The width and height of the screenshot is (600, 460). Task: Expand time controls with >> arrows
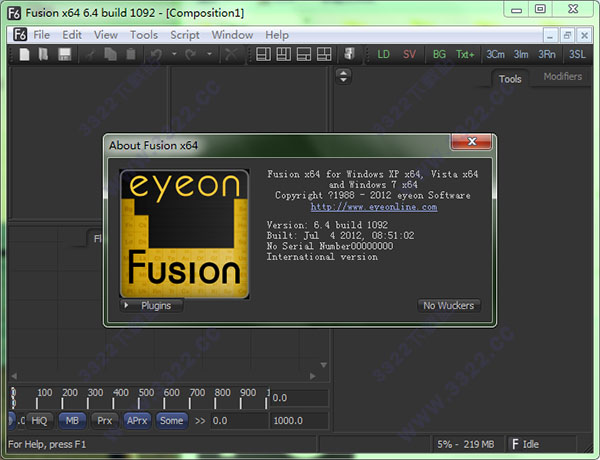coord(200,421)
